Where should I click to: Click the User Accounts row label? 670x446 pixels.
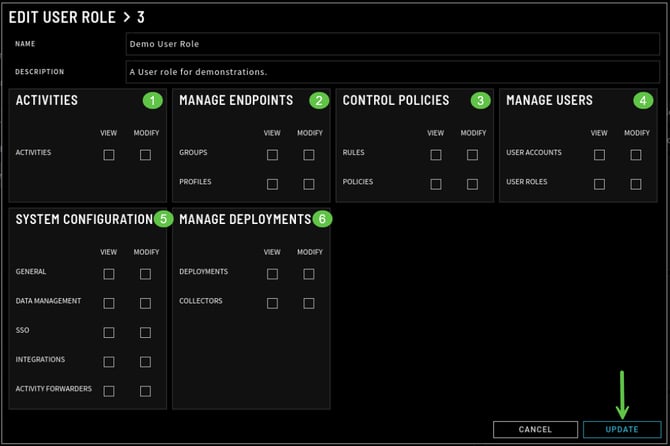pyautogui.click(x=534, y=153)
